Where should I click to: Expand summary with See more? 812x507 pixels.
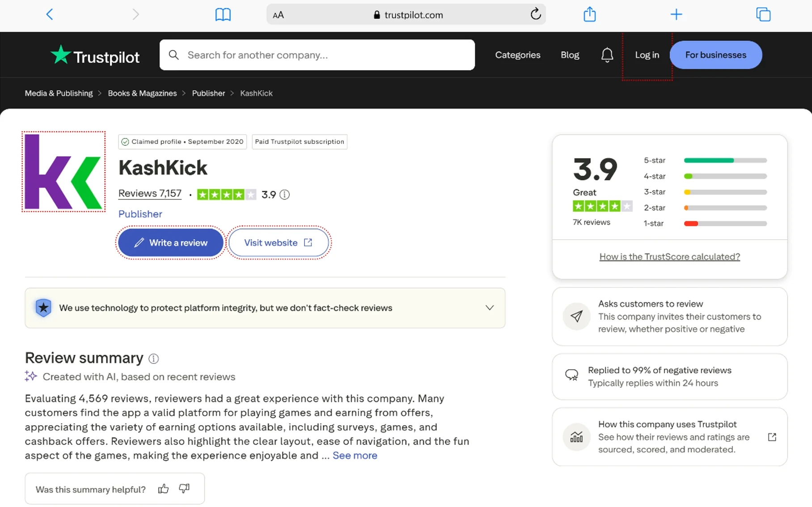coord(355,455)
